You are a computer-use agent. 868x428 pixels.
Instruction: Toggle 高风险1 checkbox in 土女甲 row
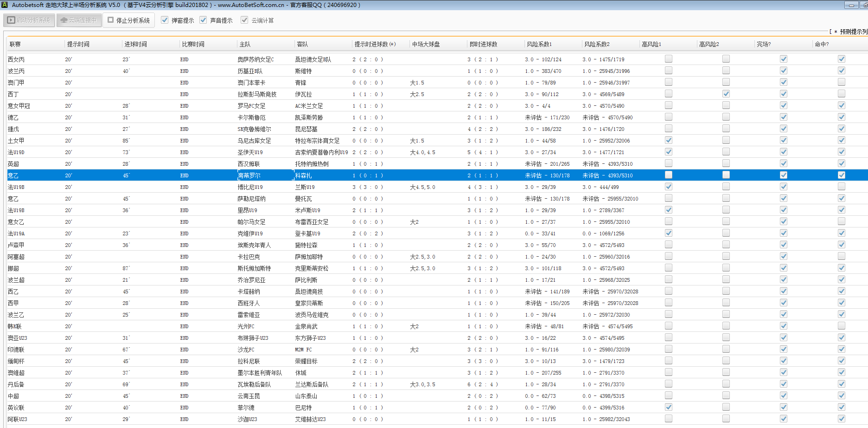[669, 140]
